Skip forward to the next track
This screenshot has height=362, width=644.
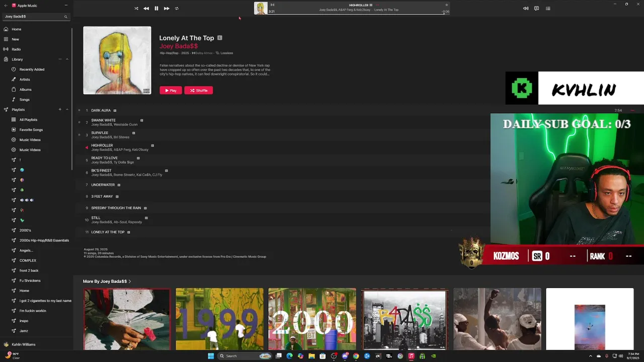click(167, 9)
